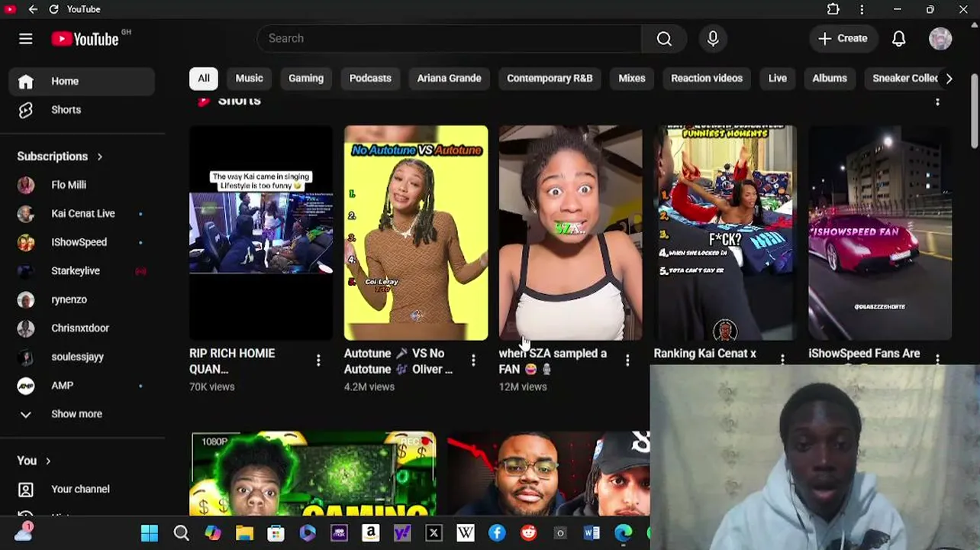
Task: Open Your channel in sidebar
Action: [x=82, y=489]
